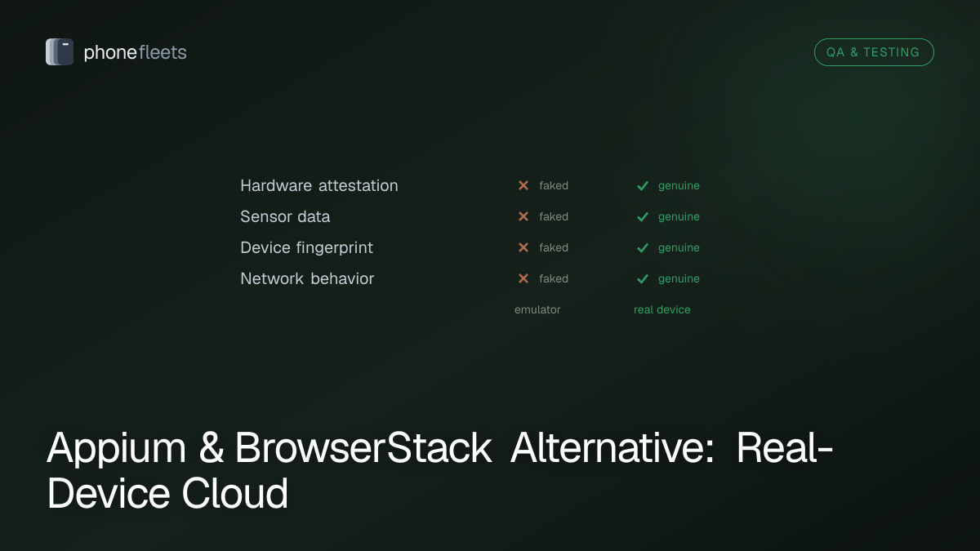The image size is (980, 551).
Task: Click the green checkmark in Device fingerprint row
Action: click(x=643, y=247)
